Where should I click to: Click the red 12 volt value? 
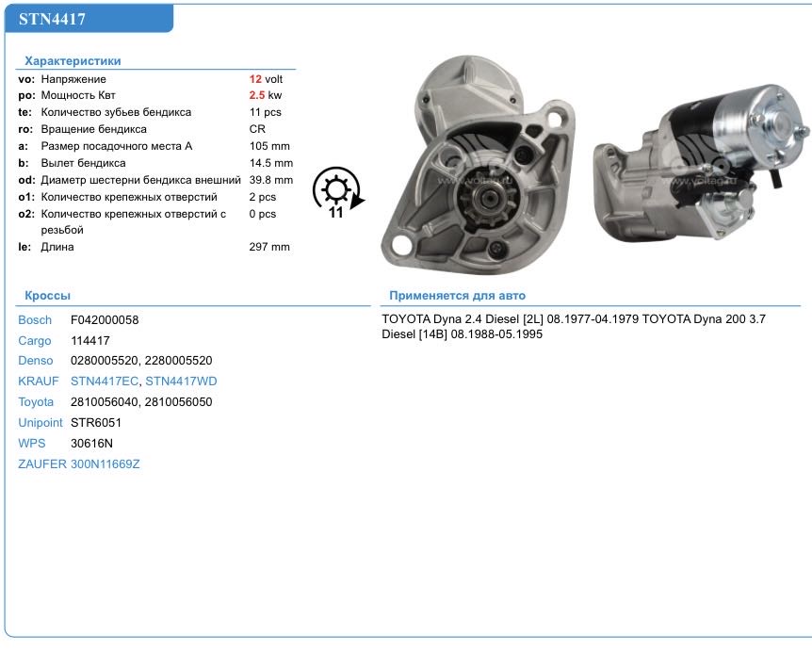[255, 79]
